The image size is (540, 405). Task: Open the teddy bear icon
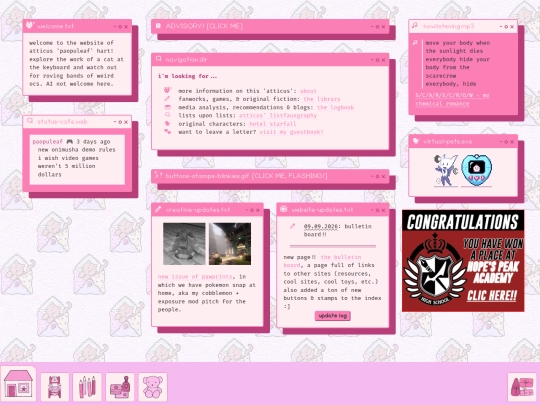pyautogui.click(x=153, y=387)
